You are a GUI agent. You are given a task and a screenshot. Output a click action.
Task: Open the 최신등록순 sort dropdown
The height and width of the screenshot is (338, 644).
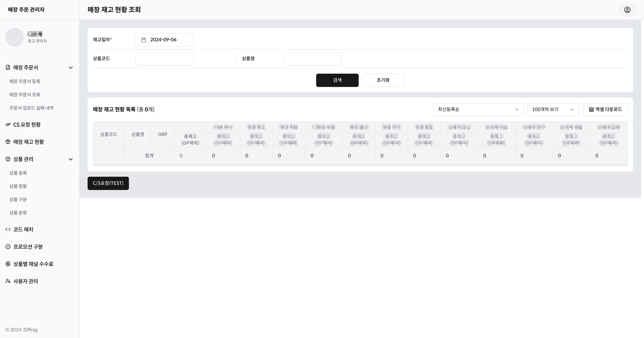click(x=478, y=110)
